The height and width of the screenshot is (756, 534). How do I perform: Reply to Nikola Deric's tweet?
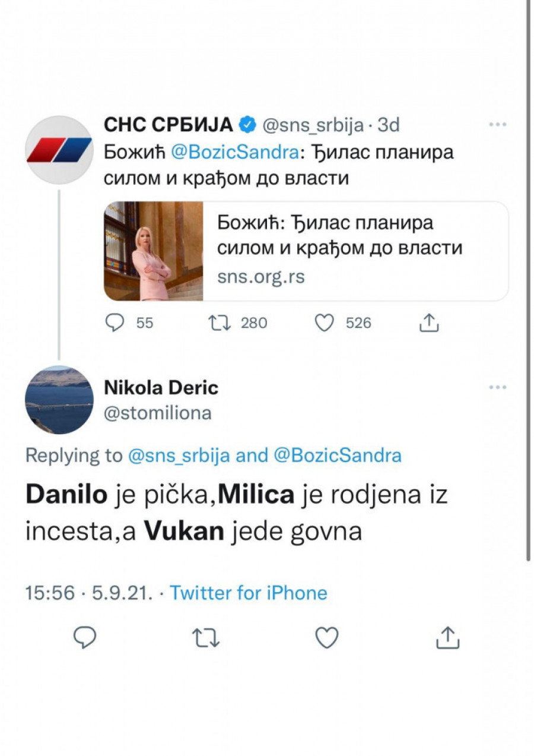[x=85, y=637]
